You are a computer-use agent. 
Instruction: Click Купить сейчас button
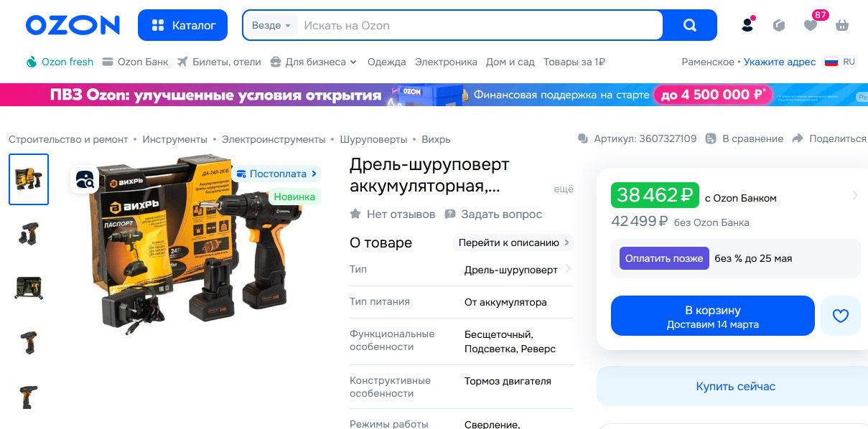(735, 386)
